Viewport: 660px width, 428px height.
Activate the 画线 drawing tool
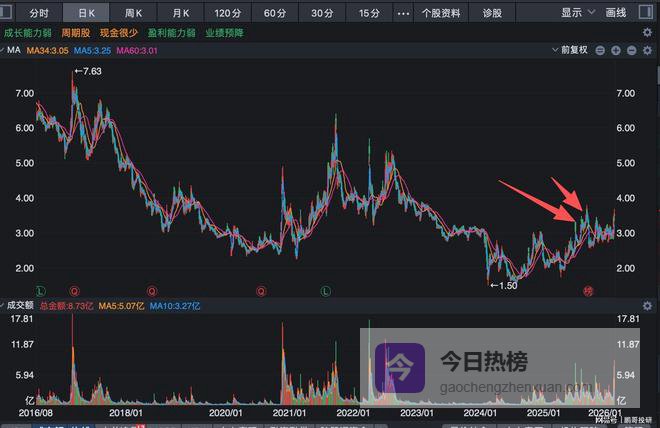click(x=616, y=13)
